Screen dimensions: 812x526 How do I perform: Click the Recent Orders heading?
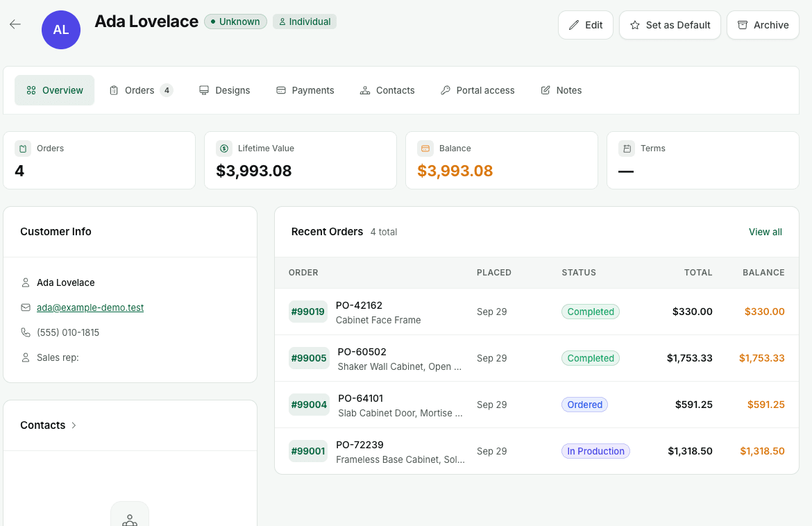pyautogui.click(x=328, y=231)
